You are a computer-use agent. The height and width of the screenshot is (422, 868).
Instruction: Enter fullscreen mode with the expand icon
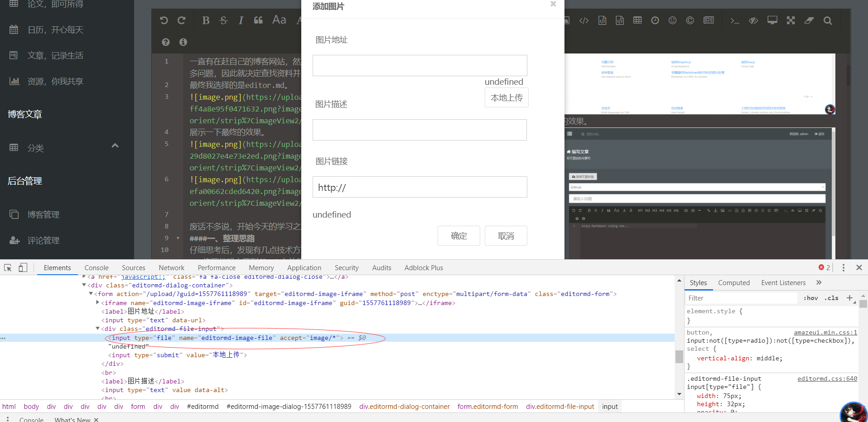point(790,20)
